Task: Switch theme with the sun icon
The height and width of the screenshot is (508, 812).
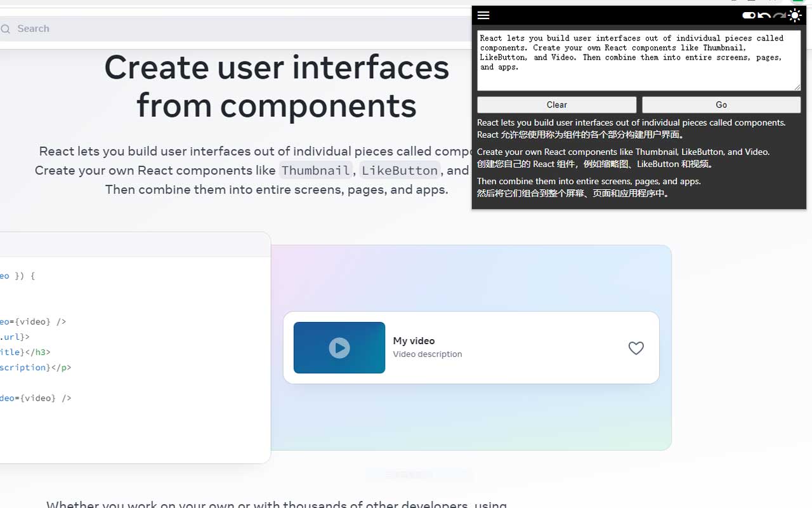Action: [795, 15]
